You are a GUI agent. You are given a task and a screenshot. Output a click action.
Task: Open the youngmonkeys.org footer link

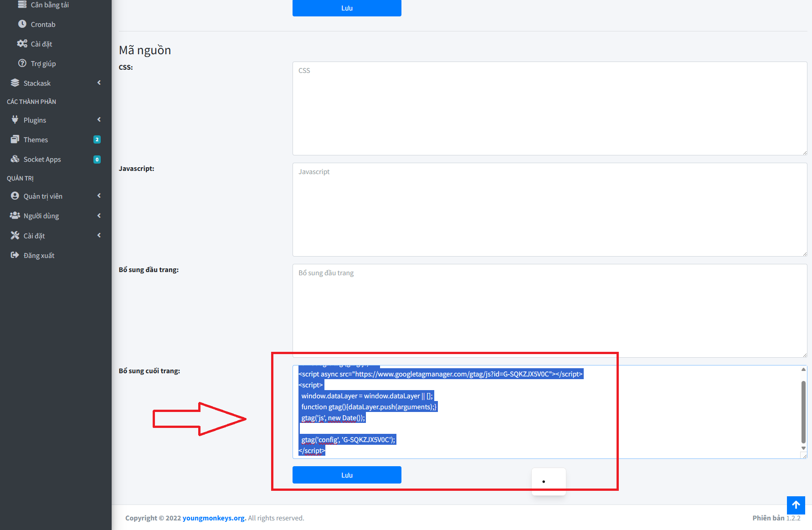point(214,518)
